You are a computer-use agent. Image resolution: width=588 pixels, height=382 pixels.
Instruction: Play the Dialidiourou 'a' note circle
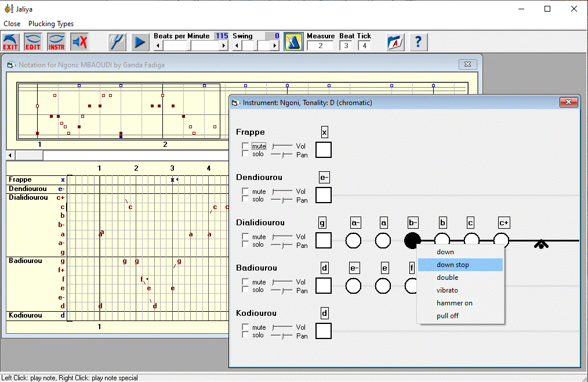[x=383, y=240]
